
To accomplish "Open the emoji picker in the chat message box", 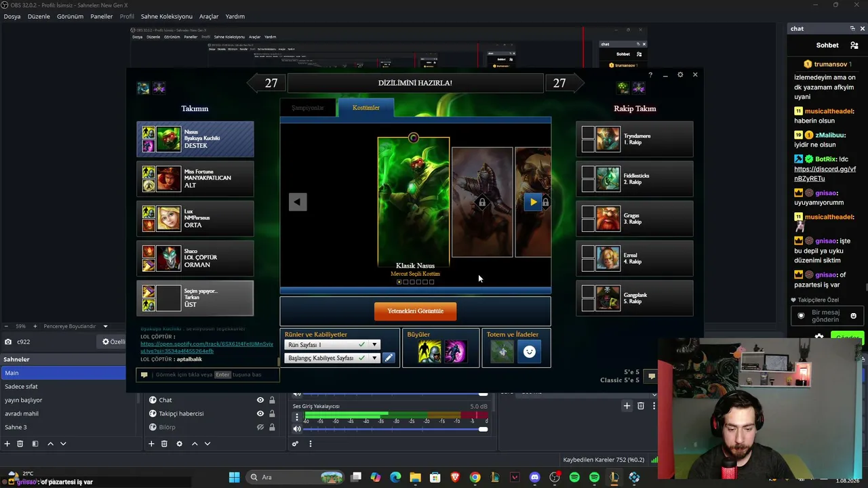I will point(853,316).
